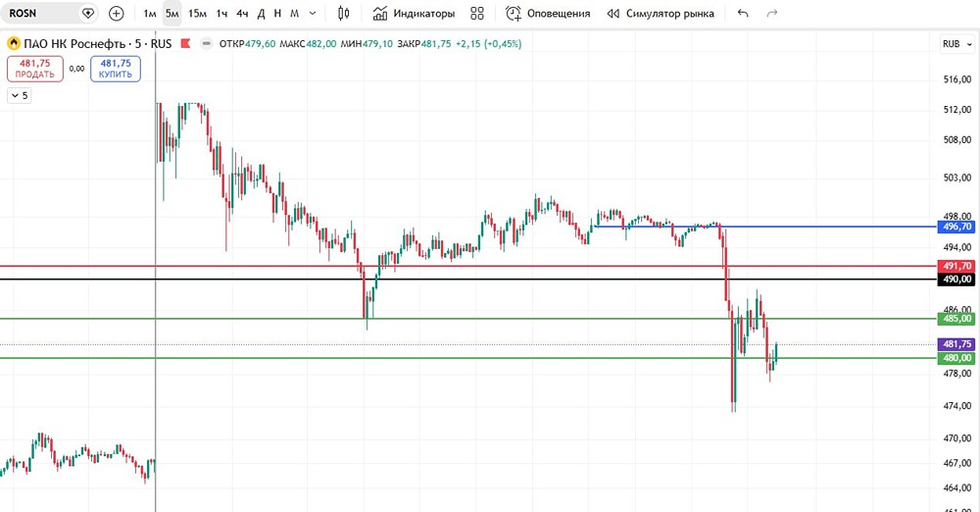Select the green 485,00 price label

(956, 319)
